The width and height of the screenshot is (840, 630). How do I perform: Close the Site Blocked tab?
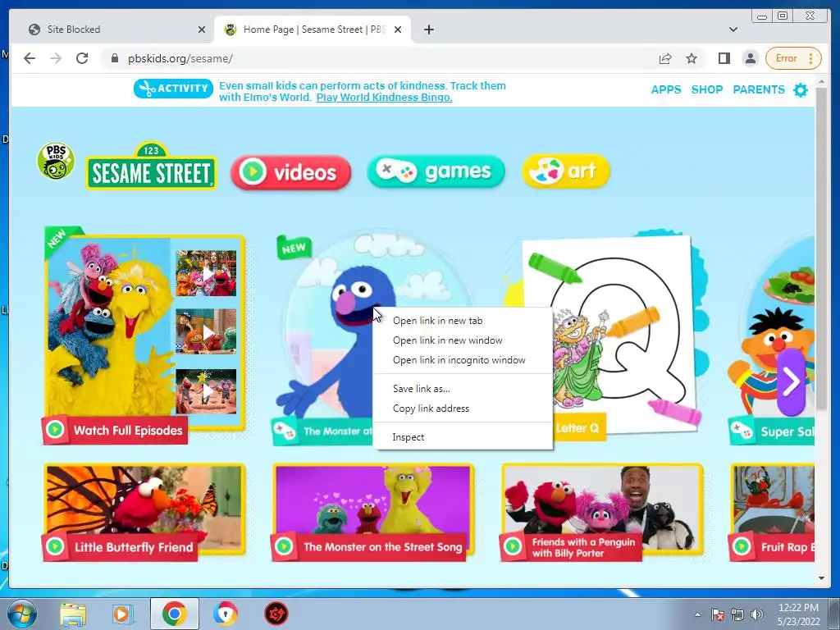(x=202, y=30)
